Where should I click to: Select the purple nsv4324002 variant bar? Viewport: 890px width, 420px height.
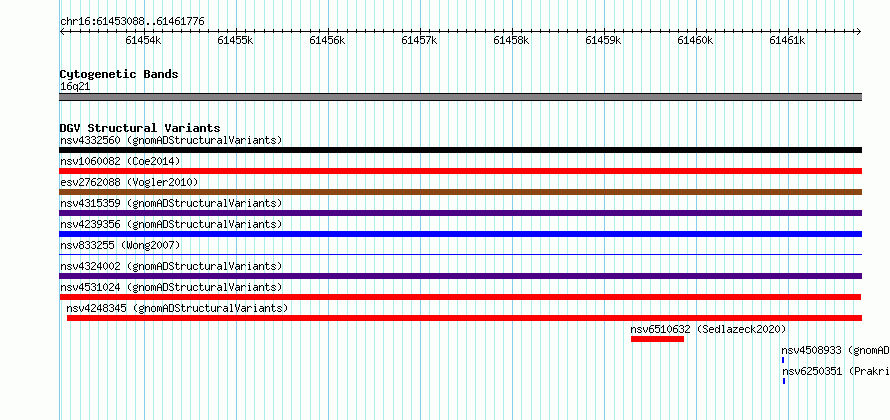(460, 276)
